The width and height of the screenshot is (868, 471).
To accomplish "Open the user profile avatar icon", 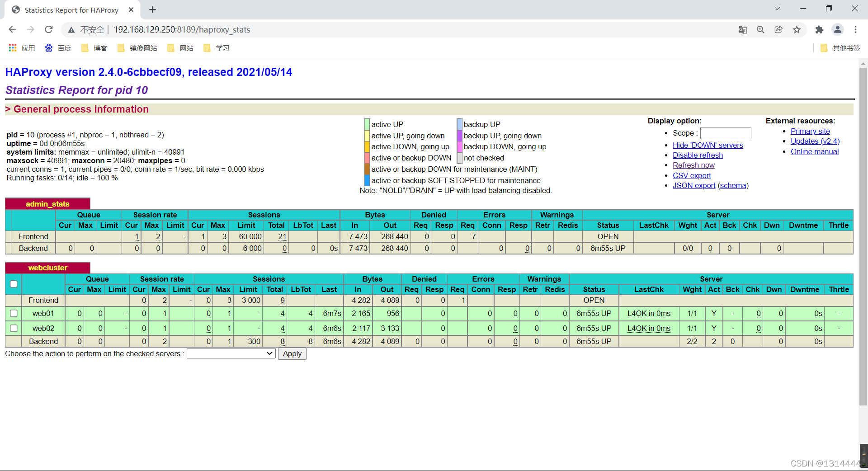I will tap(838, 30).
